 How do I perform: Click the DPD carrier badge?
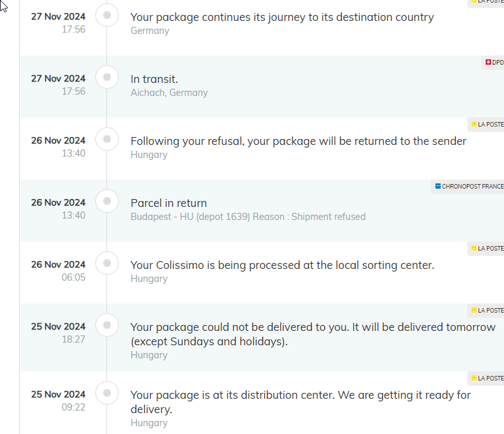[x=493, y=62]
